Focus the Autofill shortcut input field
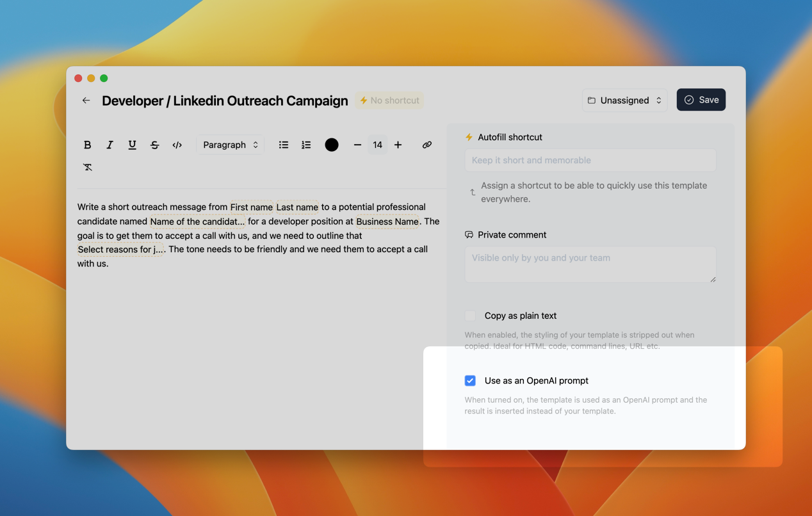 (590, 160)
